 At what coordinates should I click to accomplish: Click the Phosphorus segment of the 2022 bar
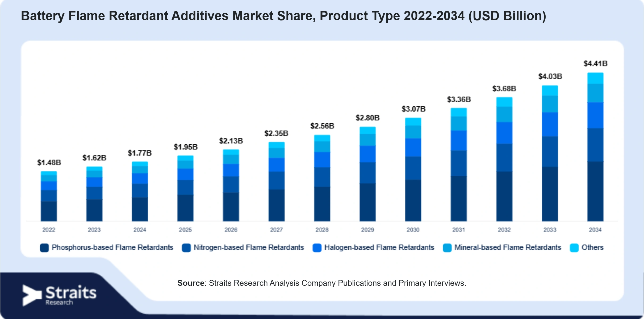tap(49, 211)
